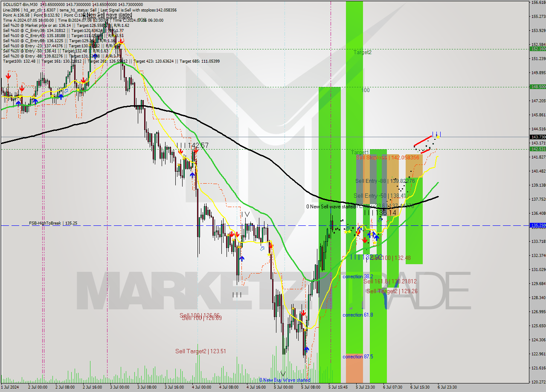The width and height of the screenshot is (546, 392).
Task: Select the 'correction 38.2' label
Action: coord(358,277)
